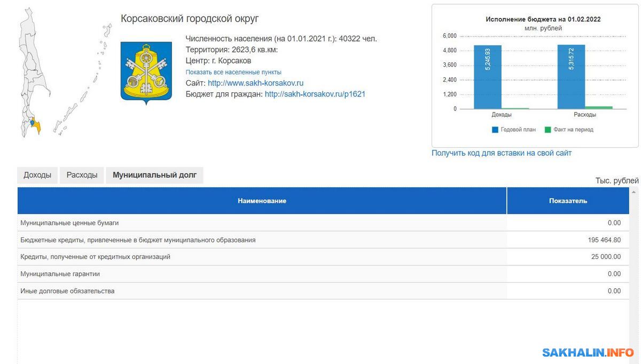Screen dimensions: 641x364
Task: Click the Наименование column header
Action: pyautogui.click(x=262, y=201)
